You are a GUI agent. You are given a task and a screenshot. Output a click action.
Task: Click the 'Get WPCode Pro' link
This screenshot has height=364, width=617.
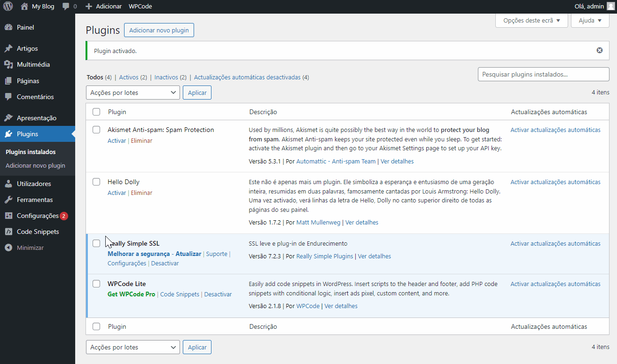pos(131,294)
